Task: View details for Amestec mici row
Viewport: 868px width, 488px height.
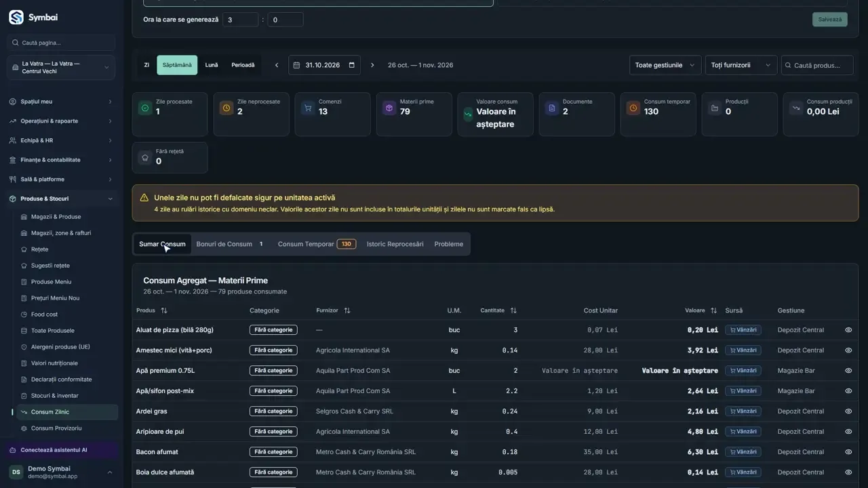Action: (848, 350)
